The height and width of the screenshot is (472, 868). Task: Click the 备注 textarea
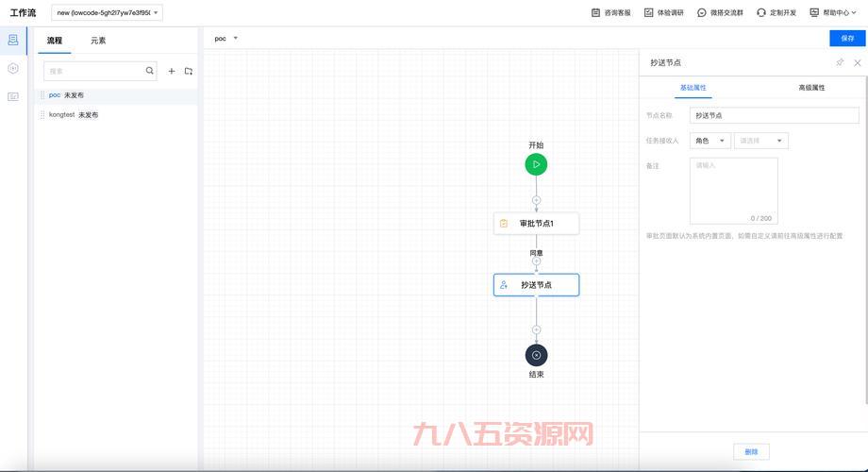733,191
